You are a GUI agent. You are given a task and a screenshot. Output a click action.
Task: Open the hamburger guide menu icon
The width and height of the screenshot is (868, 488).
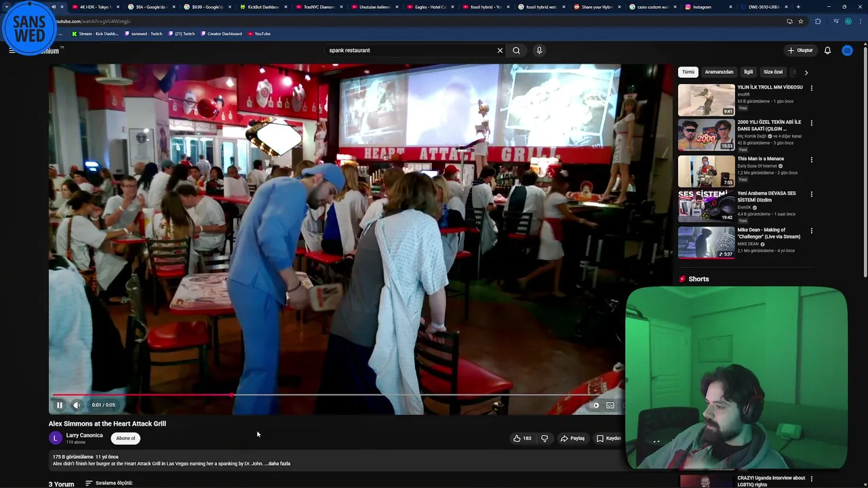(x=12, y=50)
